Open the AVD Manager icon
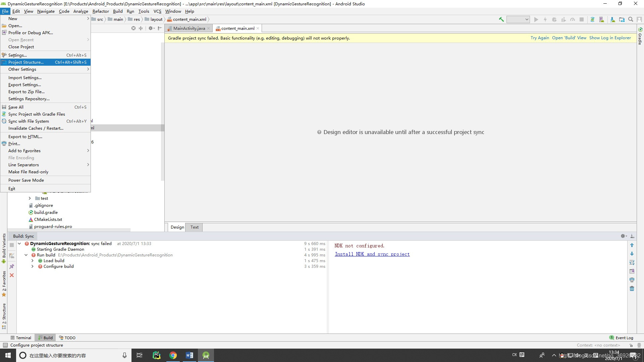The height and width of the screenshot is (362, 644). (601, 19)
